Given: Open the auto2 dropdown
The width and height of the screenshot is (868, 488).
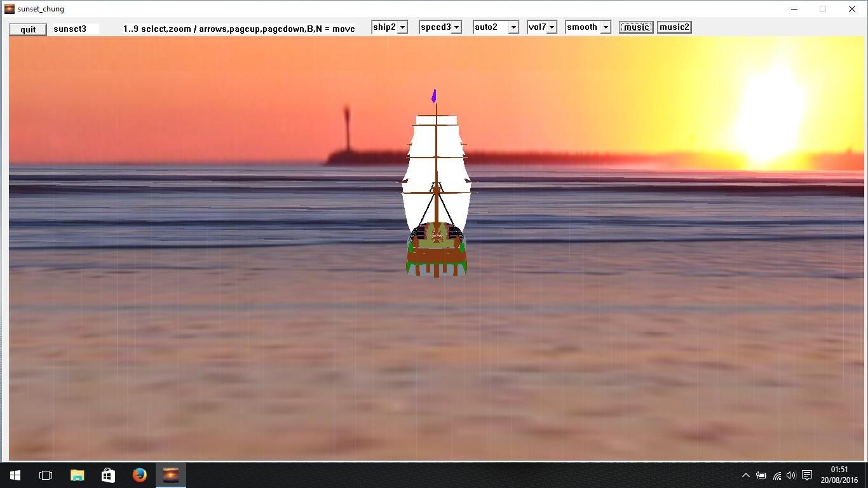Looking at the screenshot, I should point(496,27).
